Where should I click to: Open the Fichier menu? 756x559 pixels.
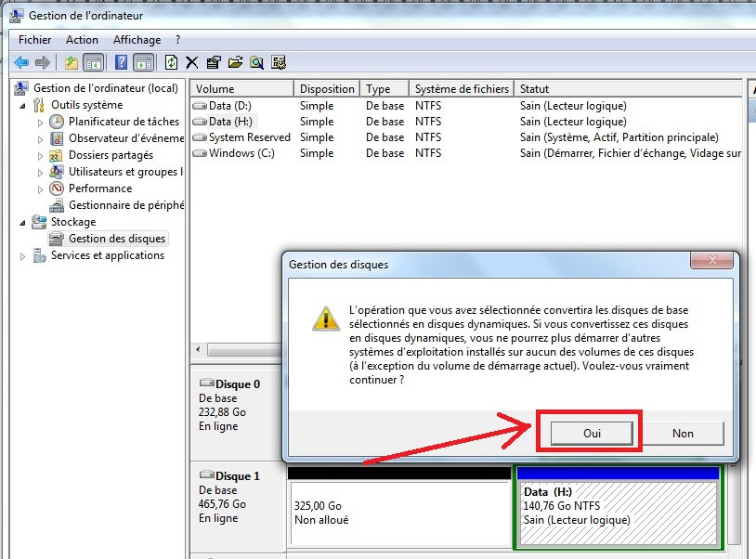pyautogui.click(x=34, y=40)
